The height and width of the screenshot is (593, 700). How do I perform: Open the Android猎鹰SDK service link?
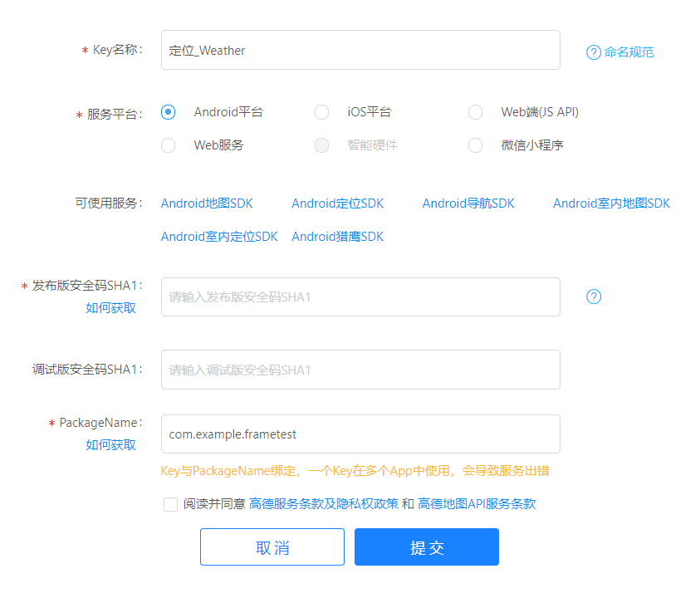(337, 236)
